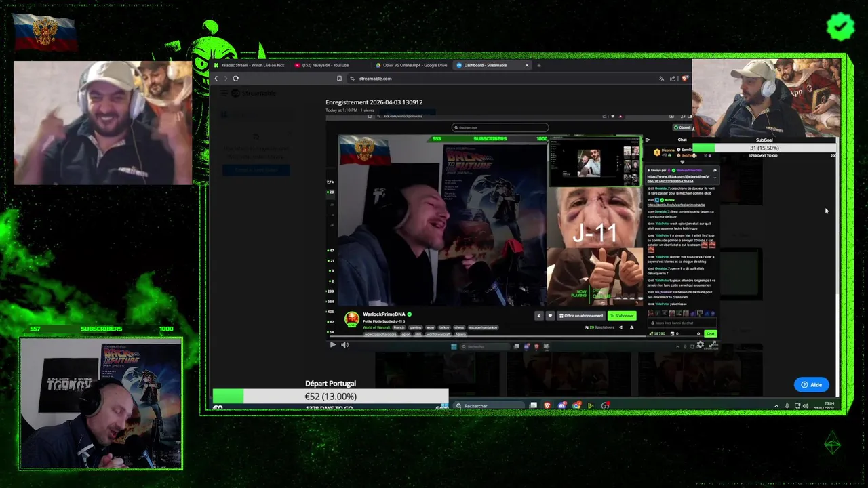Image resolution: width=868 pixels, height=488 pixels.
Task: Open Chrome from the taskbar
Action: (576, 405)
